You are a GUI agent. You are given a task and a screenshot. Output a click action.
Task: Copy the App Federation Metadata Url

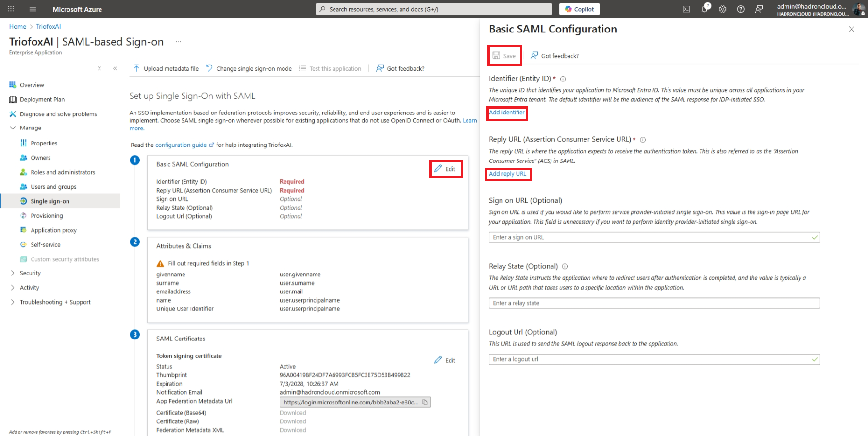click(x=425, y=402)
